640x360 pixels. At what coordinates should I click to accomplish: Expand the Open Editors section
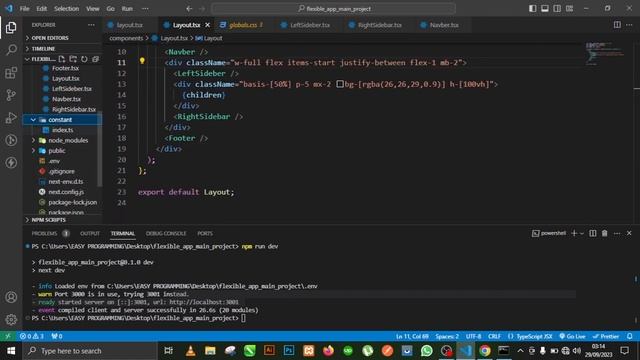click(x=50, y=38)
